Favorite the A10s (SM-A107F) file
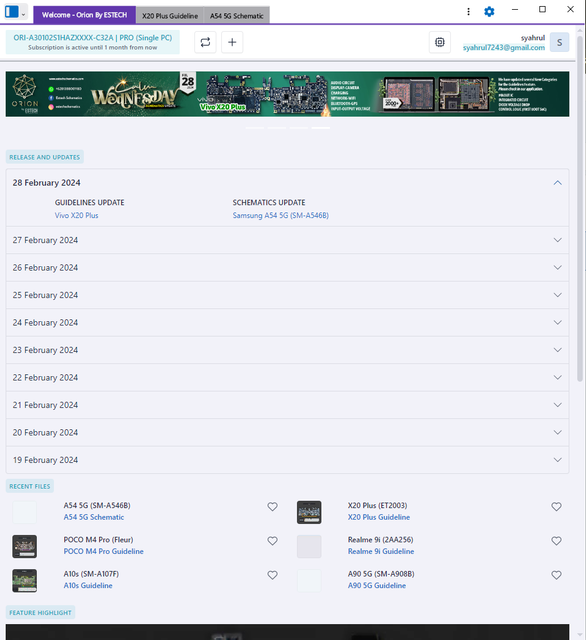The width and height of the screenshot is (586, 640). click(x=273, y=575)
